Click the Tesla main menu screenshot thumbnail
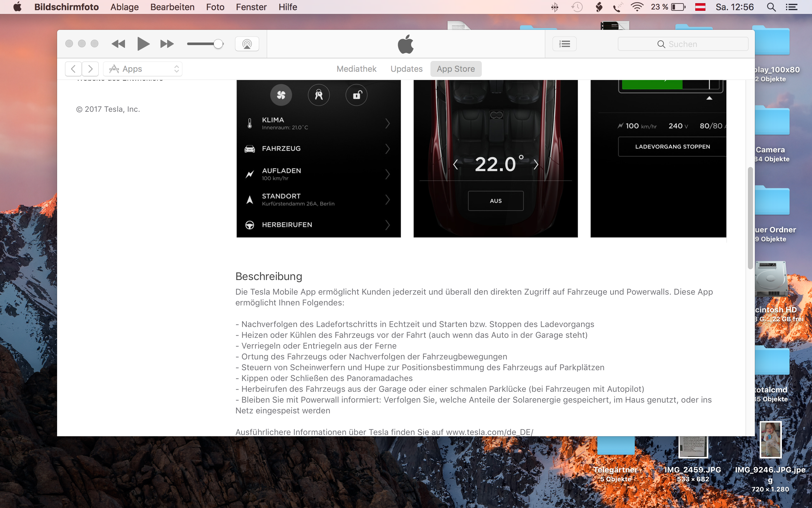Screen dimensions: 812x508 318,158
